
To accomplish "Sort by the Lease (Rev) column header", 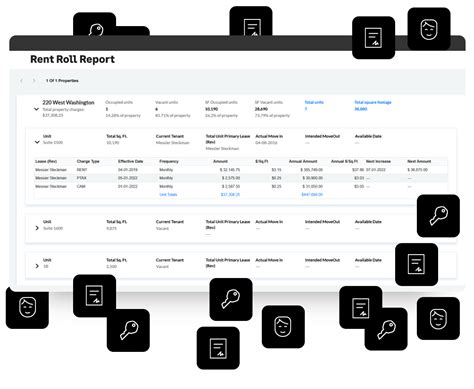I will click(x=46, y=161).
